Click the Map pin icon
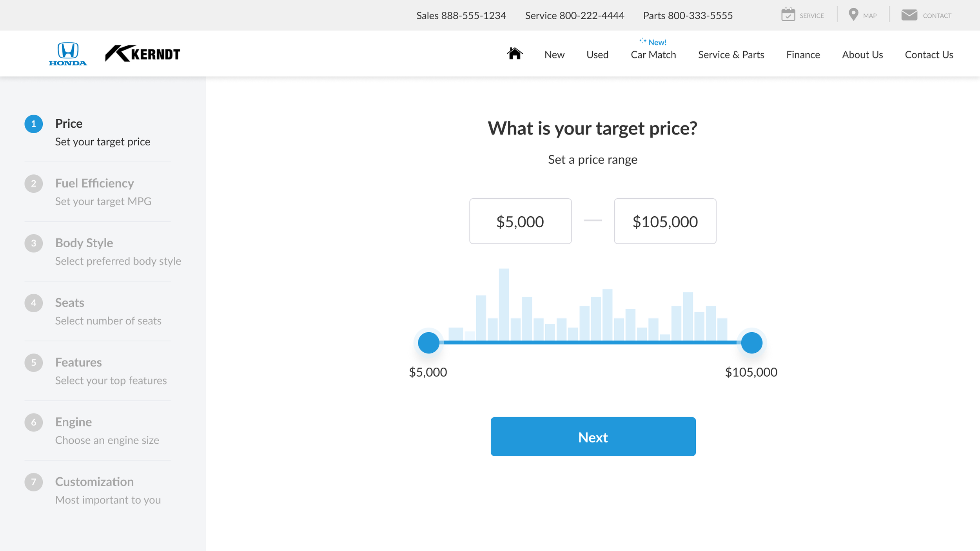 click(853, 14)
